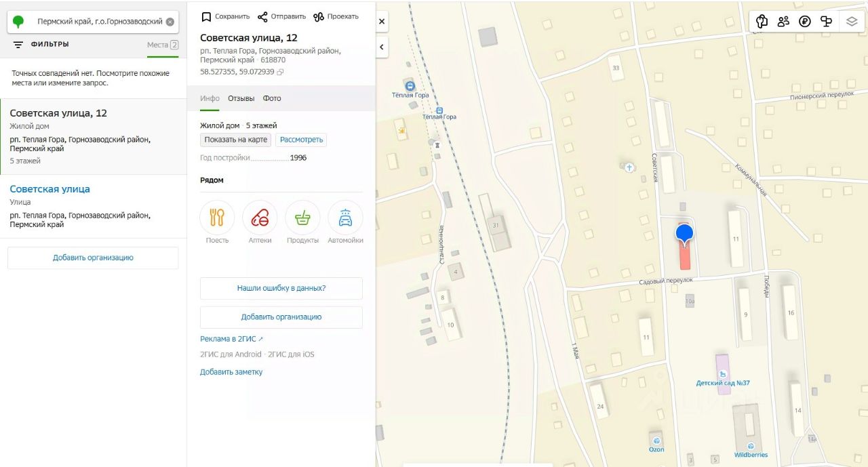Viewport: 868px width, 467px height.
Task: Clear the search query with the X
Action: coord(170,22)
